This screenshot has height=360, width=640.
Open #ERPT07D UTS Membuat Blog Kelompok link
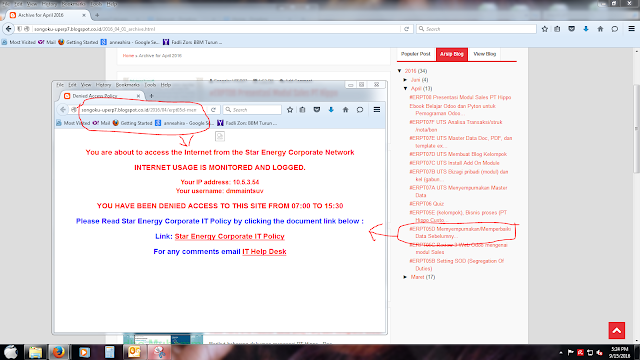pyautogui.click(x=458, y=154)
